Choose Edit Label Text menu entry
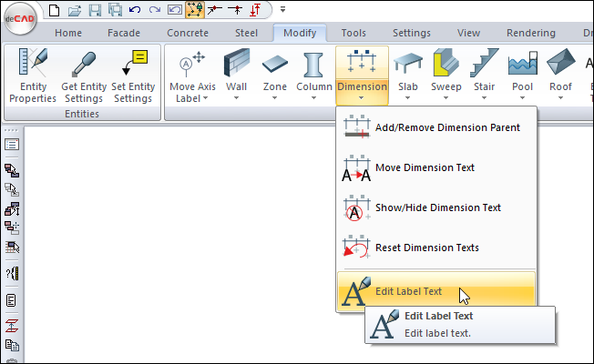Viewport: 594px width, 364px height. click(408, 292)
